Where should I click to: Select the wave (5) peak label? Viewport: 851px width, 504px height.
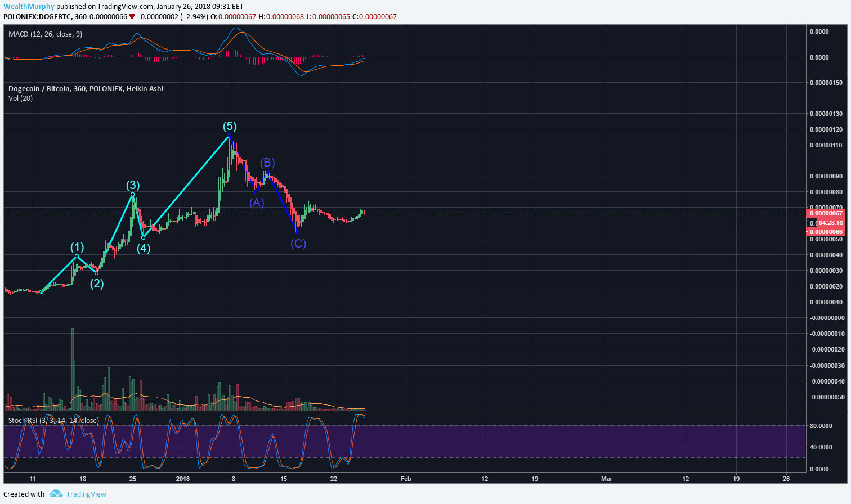click(x=229, y=125)
